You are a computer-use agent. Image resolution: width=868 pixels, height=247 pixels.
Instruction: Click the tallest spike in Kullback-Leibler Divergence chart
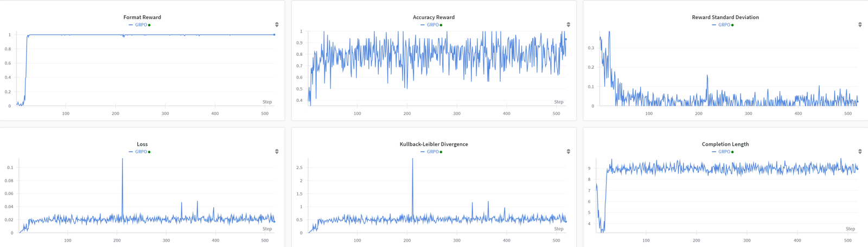[413, 159]
